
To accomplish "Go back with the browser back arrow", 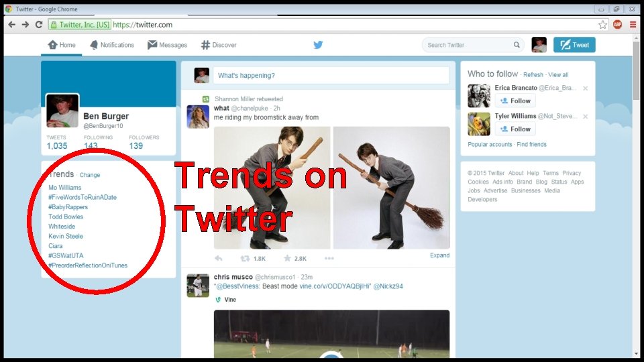I will click(12, 25).
